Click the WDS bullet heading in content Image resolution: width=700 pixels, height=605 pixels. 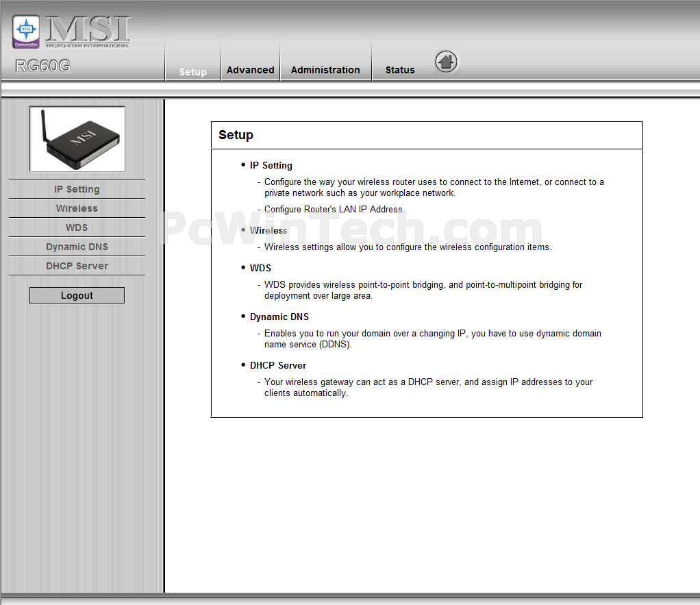(260, 268)
